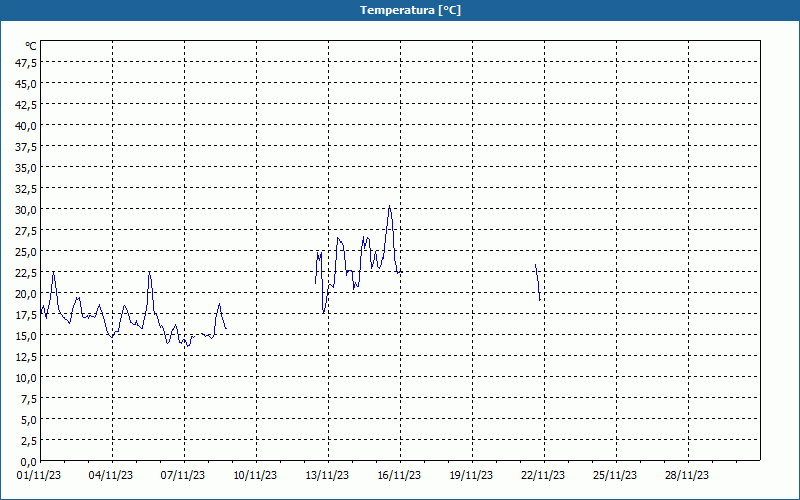800x500 pixels.
Task: Select the 04/11/23 date label
Action: pos(111,476)
